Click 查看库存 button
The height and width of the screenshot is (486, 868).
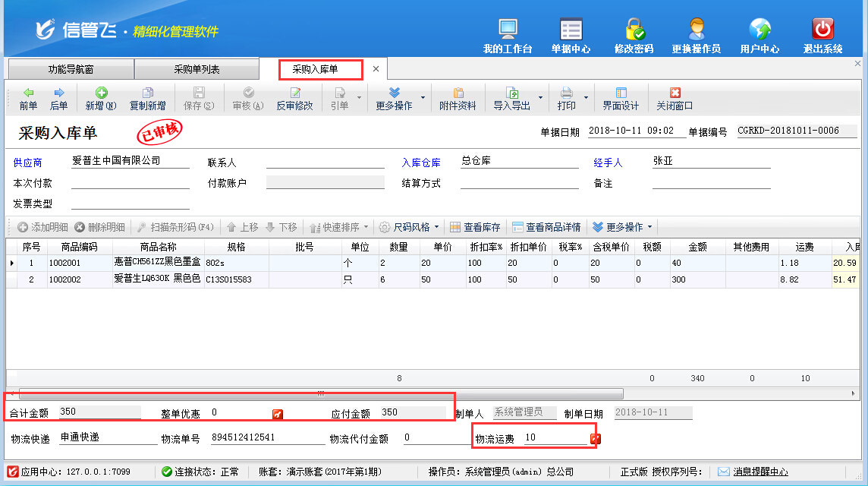[x=475, y=227]
